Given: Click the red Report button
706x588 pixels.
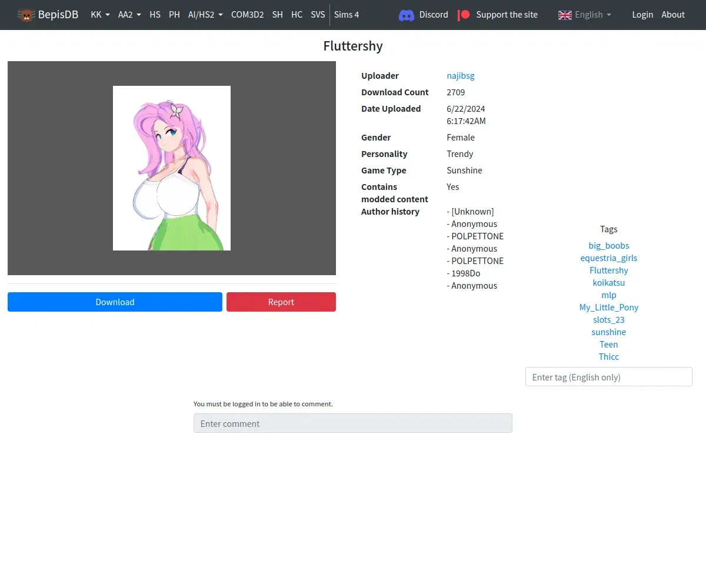Looking at the screenshot, I should pos(281,302).
